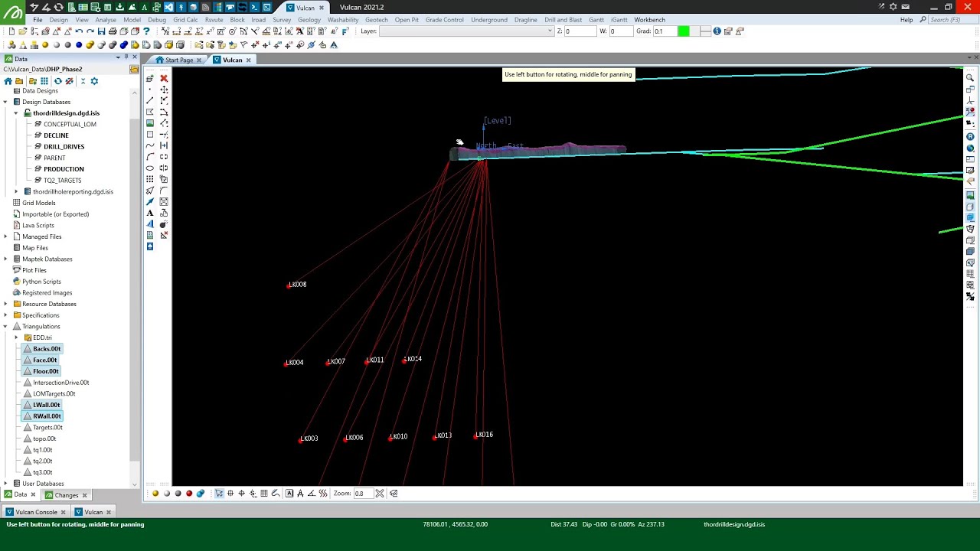Toggle the RWall.00t triangulation
The image size is (980, 551).
[x=47, y=416]
